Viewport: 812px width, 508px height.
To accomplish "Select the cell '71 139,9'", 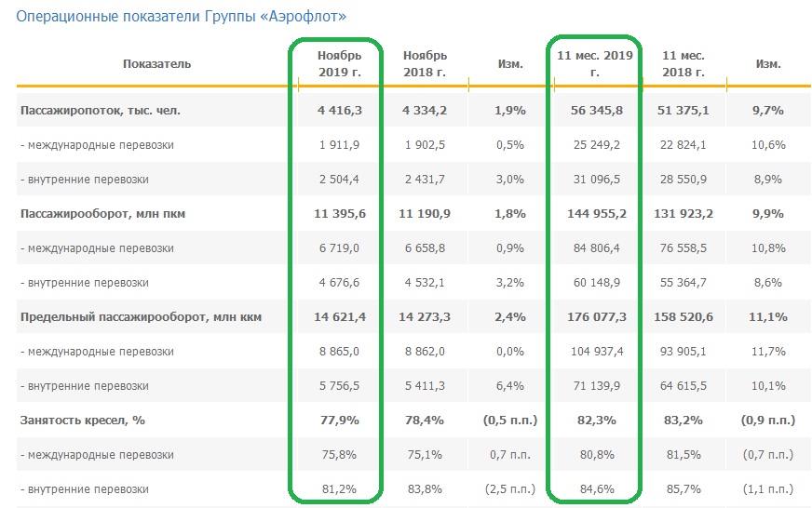I will click(x=597, y=386).
